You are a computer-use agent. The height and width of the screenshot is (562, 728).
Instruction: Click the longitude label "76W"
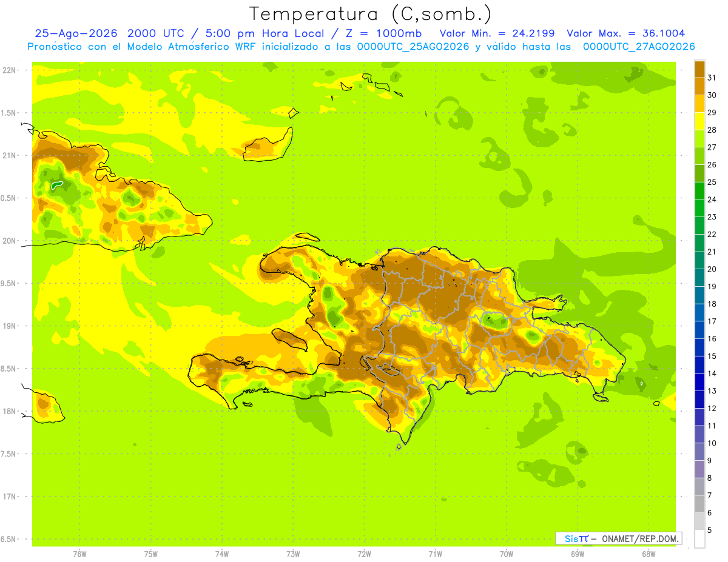coord(79,554)
